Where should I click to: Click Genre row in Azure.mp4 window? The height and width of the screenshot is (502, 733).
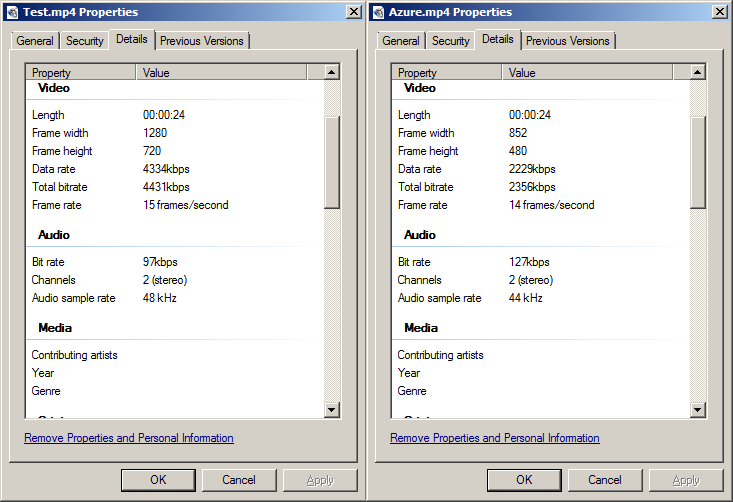[541, 391]
